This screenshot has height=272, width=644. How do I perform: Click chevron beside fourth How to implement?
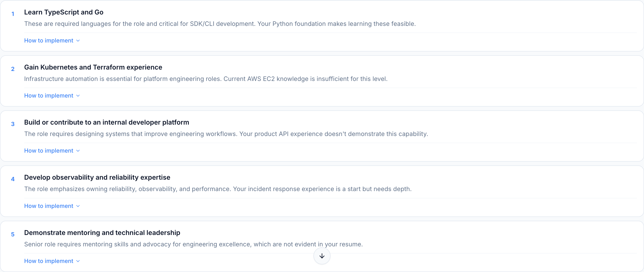pyautogui.click(x=78, y=206)
